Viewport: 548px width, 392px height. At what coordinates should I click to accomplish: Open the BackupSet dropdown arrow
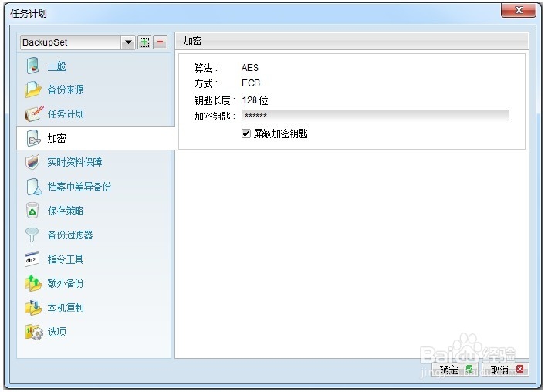[x=128, y=42]
